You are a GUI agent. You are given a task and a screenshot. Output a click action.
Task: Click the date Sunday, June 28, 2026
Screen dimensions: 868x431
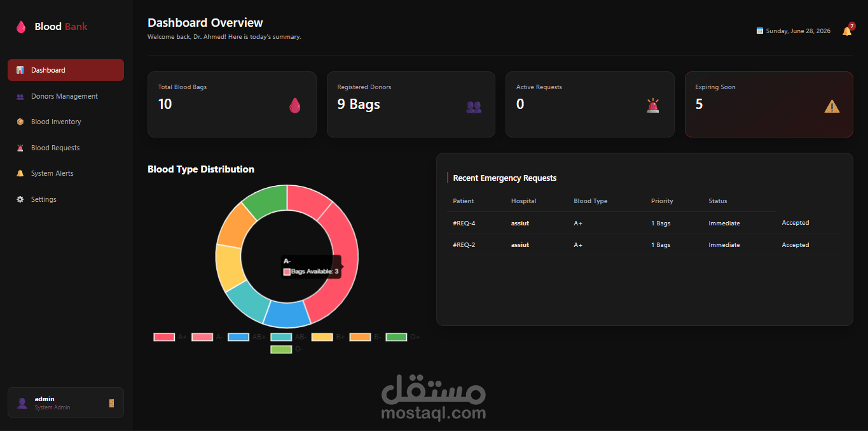pyautogui.click(x=798, y=31)
